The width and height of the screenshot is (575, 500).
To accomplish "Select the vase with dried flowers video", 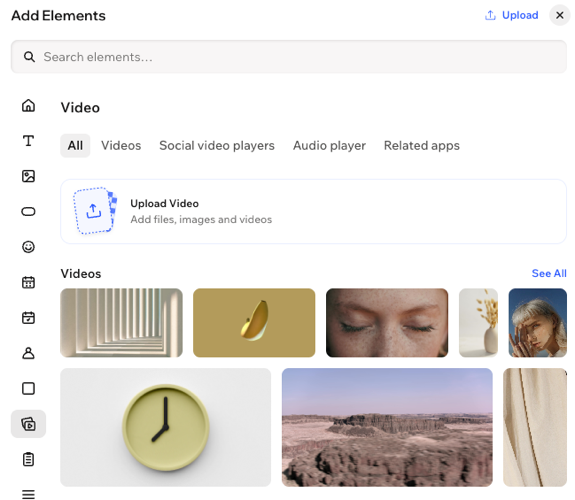I will click(x=479, y=323).
